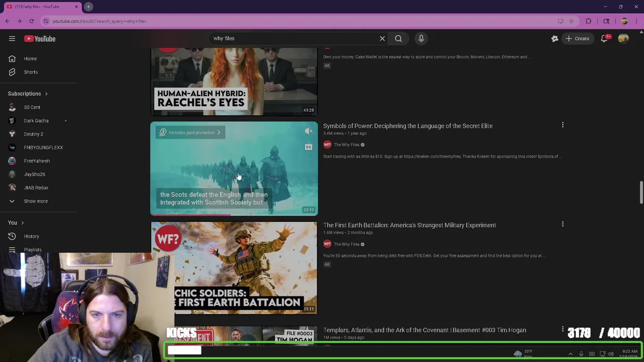Reload the page with the refresh icon
Screen dimensions: 644x362
[31, 21]
